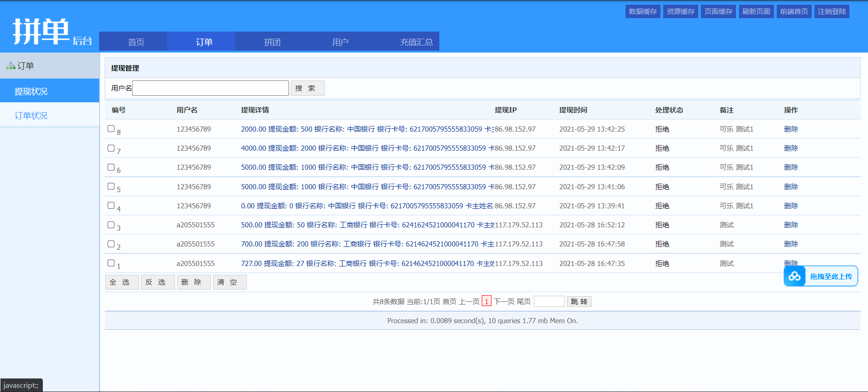Delete record 2 via 删除 link
Image resolution: width=868 pixels, height=392 pixels.
(x=791, y=244)
